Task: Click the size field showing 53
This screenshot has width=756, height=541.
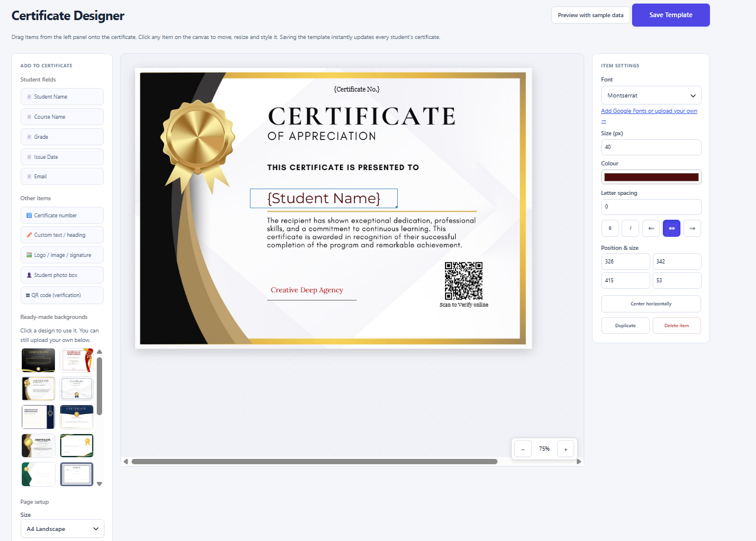Action: pos(676,281)
